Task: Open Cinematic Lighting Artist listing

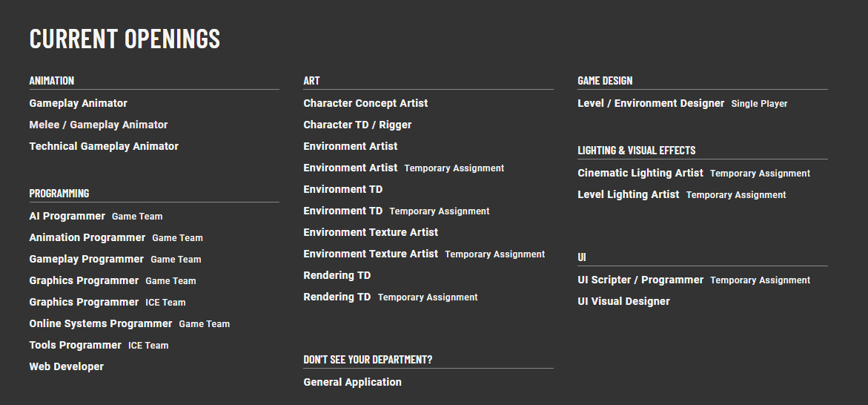Action: coord(694,174)
